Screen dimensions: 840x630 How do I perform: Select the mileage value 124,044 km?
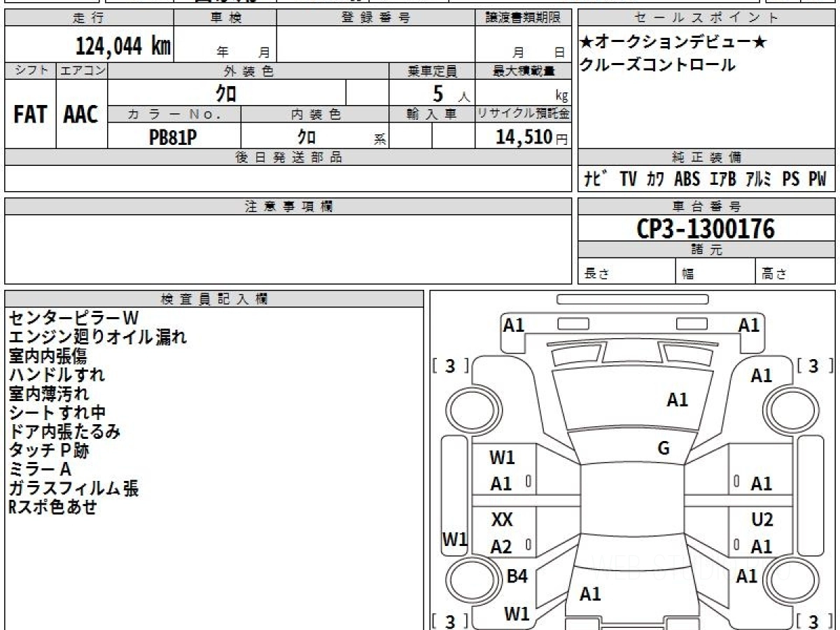coord(122,46)
